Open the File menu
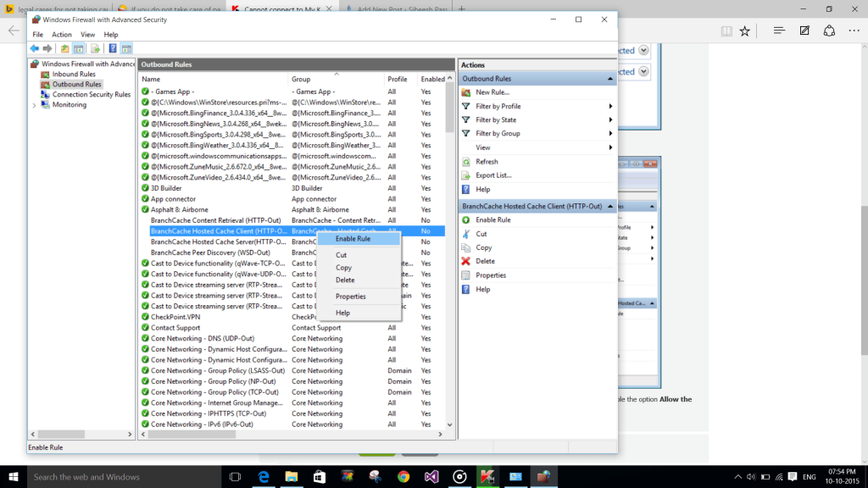Viewport: 868px width, 488px height. [x=37, y=34]
